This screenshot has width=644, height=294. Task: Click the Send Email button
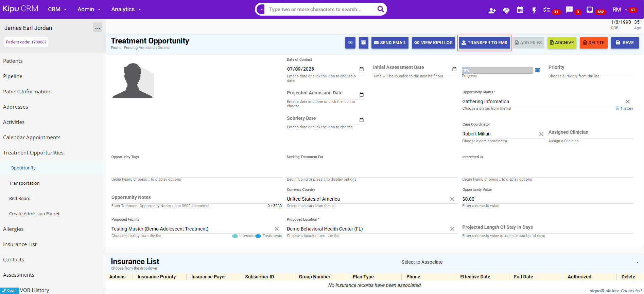390,43
